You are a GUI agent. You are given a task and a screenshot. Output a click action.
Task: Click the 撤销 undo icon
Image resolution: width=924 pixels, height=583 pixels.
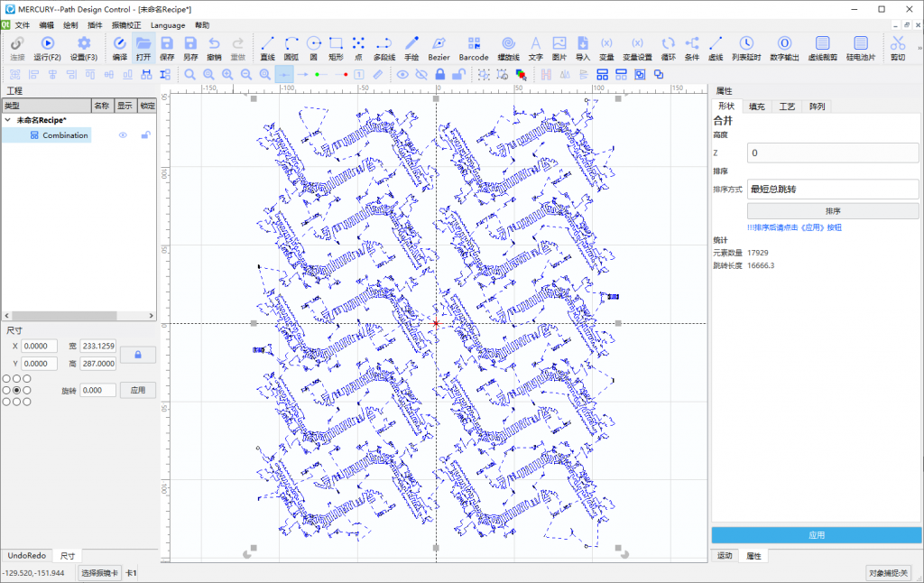(x=214, y=43)
